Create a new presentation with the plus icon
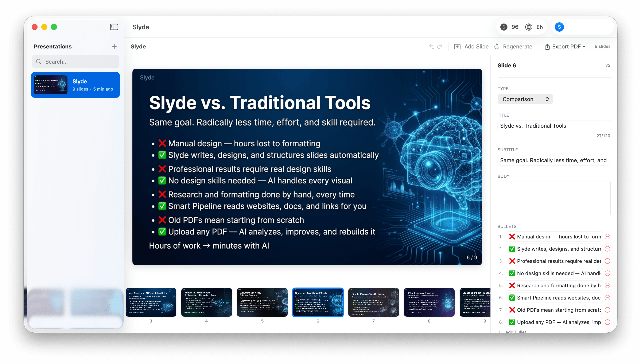This screenshot has height=364, width=641. click(114, 46)
